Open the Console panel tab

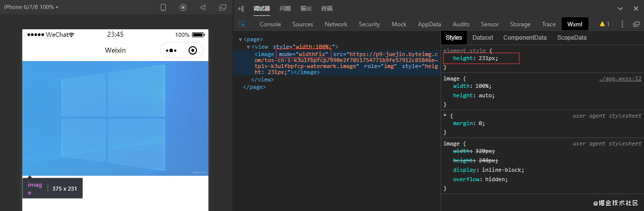coord(270,24)
